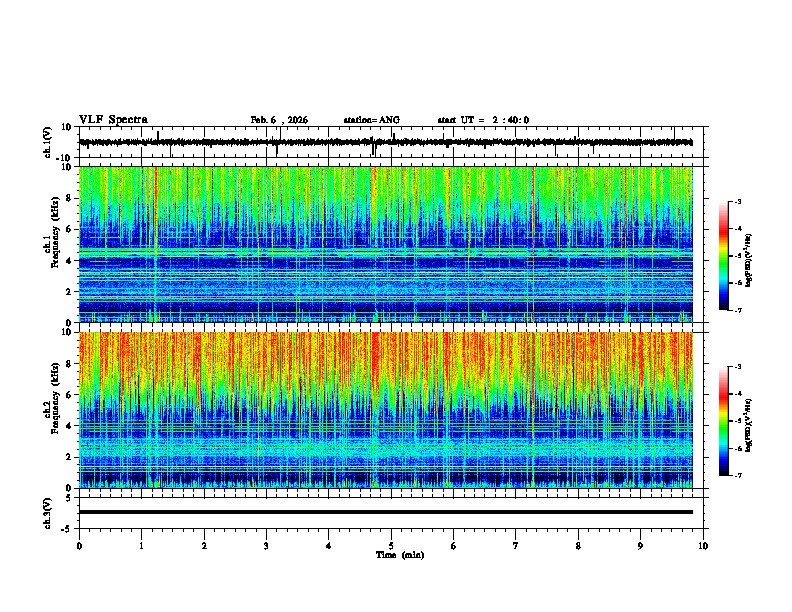
Task: Click the "2" kHz tick on ch.2 spectrogram
Action: coord(69,457)
